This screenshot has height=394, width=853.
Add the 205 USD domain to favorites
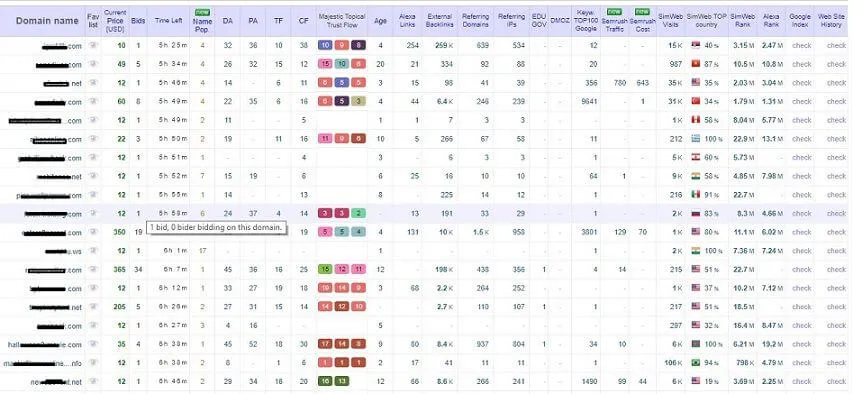click(93, 307)
